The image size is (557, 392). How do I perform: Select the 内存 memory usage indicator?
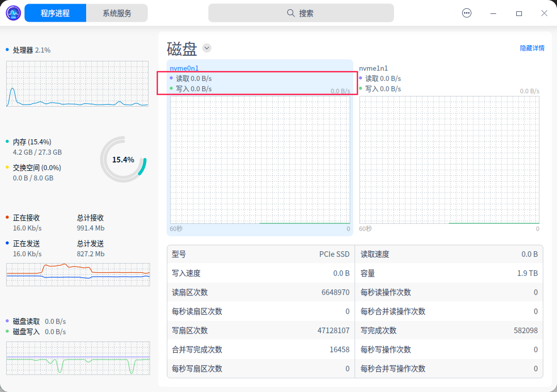[x=31, y=141]
